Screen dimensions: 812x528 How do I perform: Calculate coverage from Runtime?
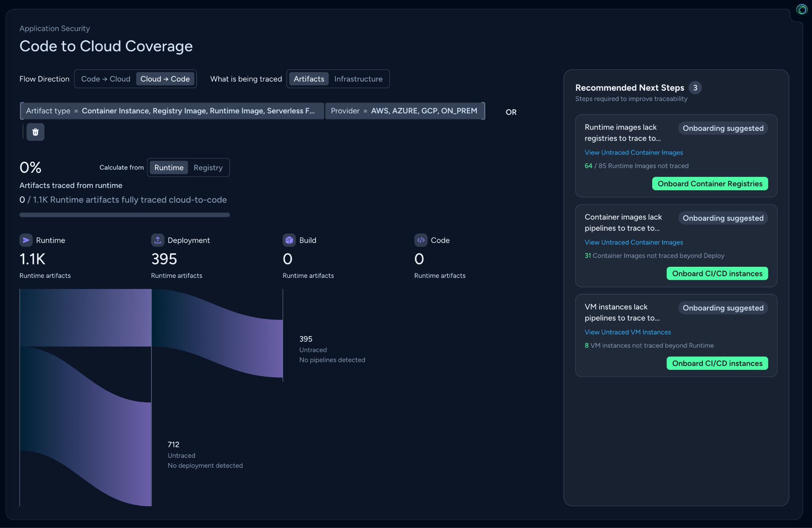point(169,168)
